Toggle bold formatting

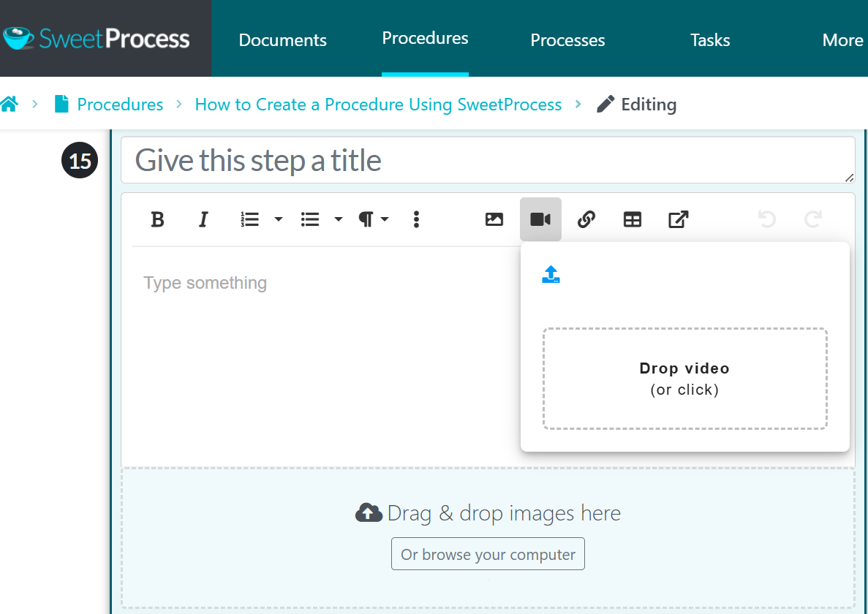157,219
